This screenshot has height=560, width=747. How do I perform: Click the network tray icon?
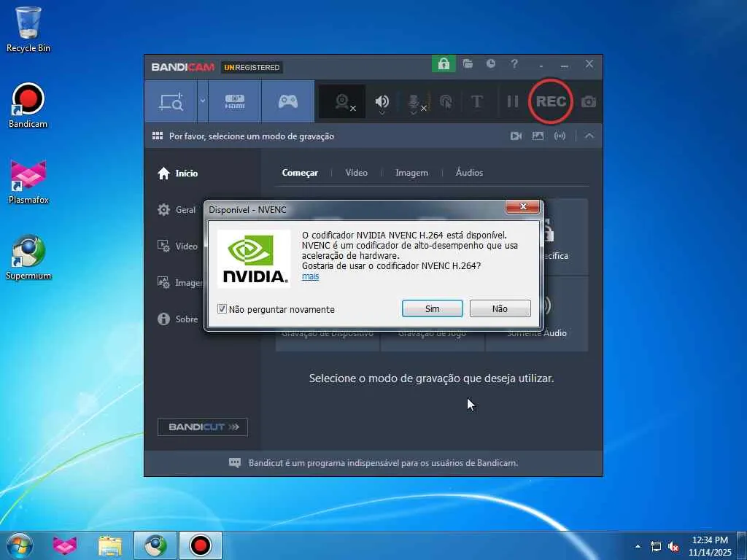656,546
